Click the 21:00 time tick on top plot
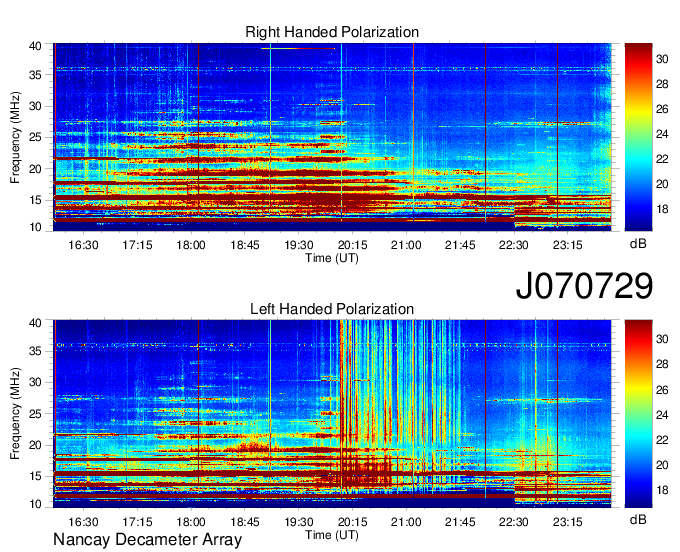This screenshot has width=680, height=552. (x=406, y=245)
